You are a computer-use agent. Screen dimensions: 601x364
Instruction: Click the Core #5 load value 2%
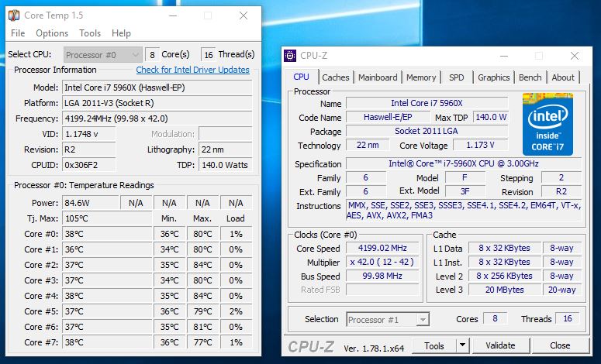[x=236, y=311]
